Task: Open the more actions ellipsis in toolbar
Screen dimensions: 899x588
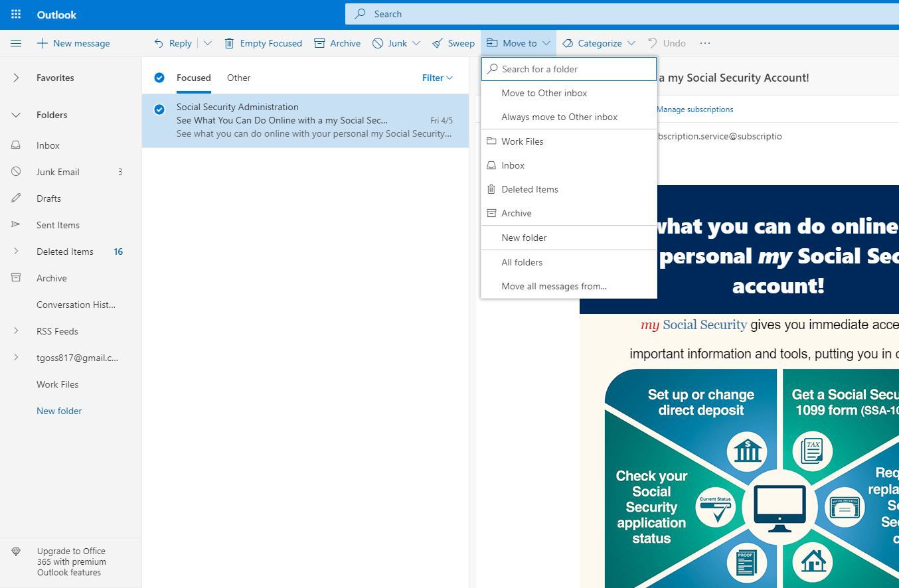Action: [x=705, y=43]
